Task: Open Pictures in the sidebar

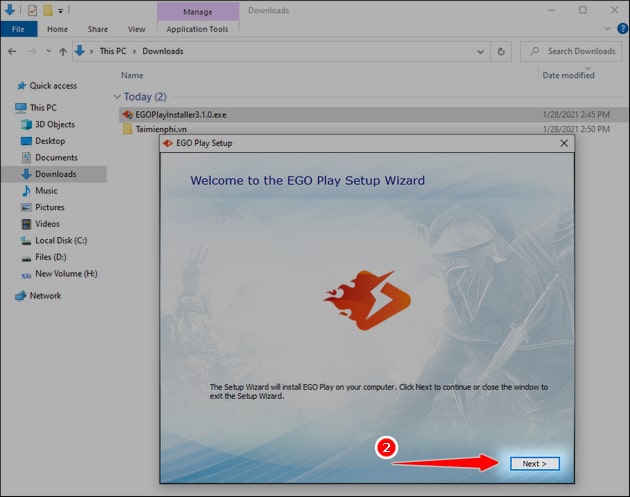Action: coord(49,207)
